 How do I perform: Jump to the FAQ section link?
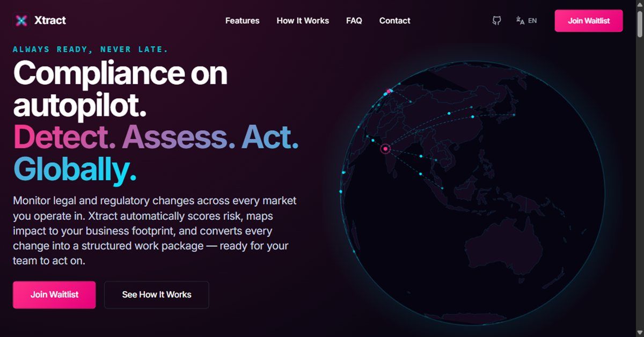click(354, 21)
